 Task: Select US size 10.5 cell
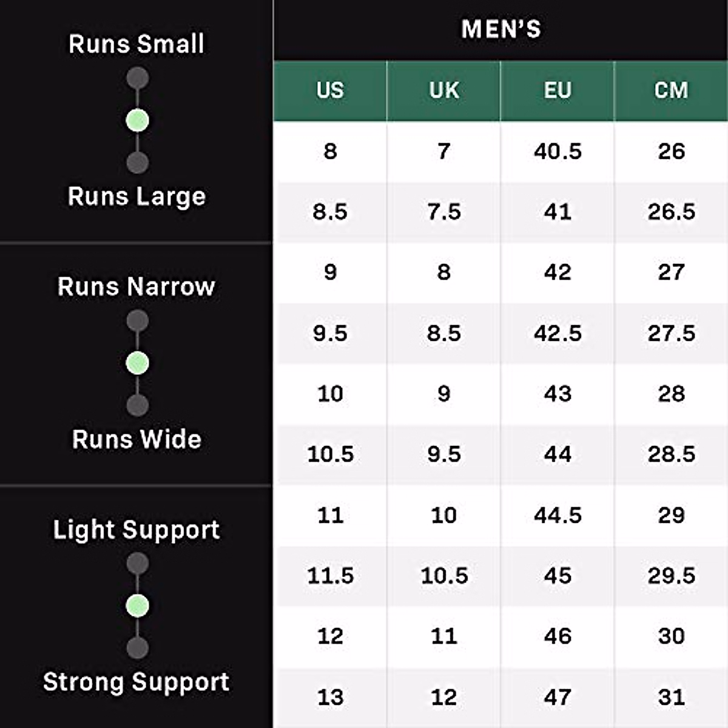coord(330,454)
